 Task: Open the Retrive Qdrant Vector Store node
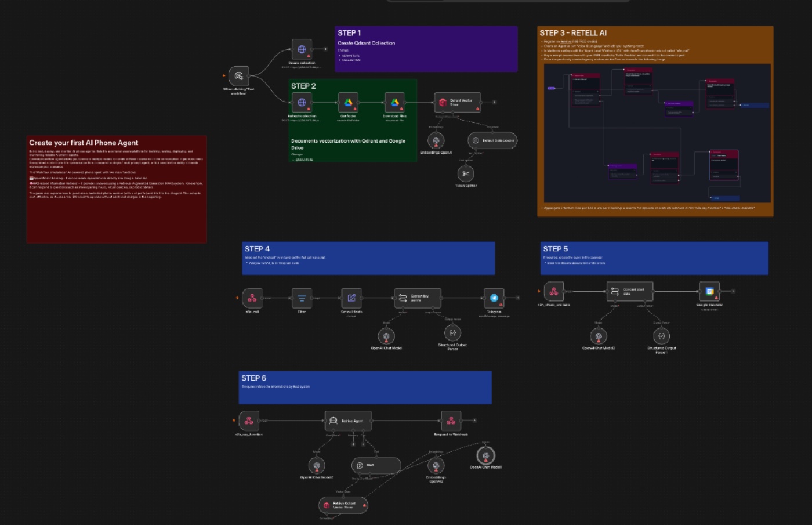pos(343,505)
